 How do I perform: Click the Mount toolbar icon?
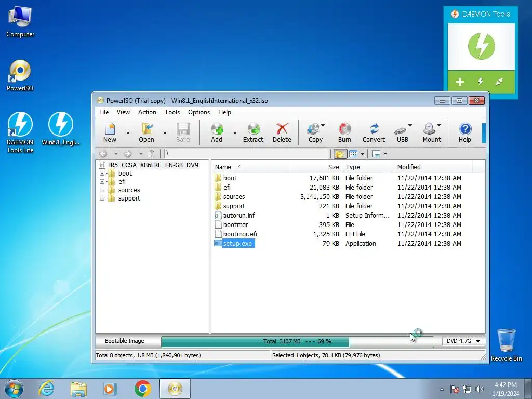(x=432, y=132)
